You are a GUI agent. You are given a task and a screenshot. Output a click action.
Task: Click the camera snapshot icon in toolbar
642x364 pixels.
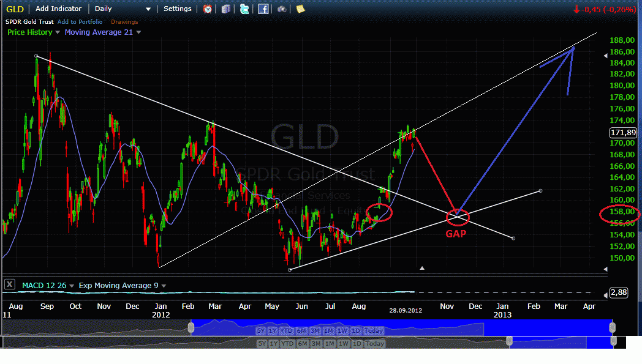(282, 9)
